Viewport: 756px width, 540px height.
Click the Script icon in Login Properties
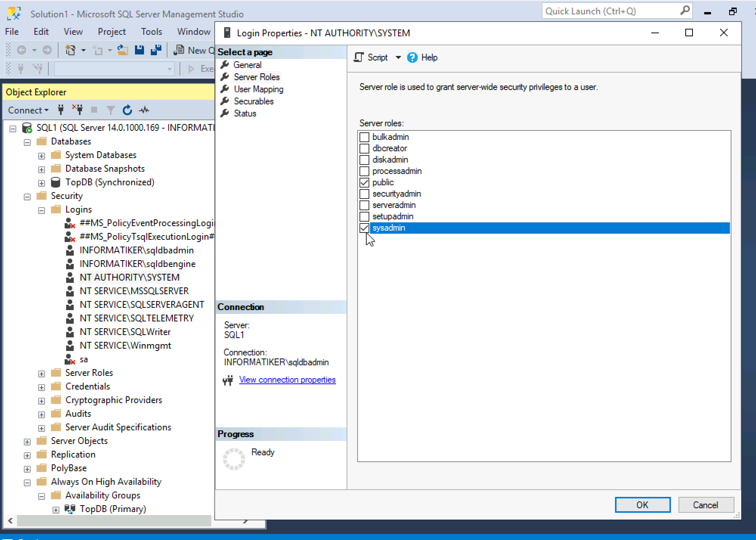pos(359,57)
